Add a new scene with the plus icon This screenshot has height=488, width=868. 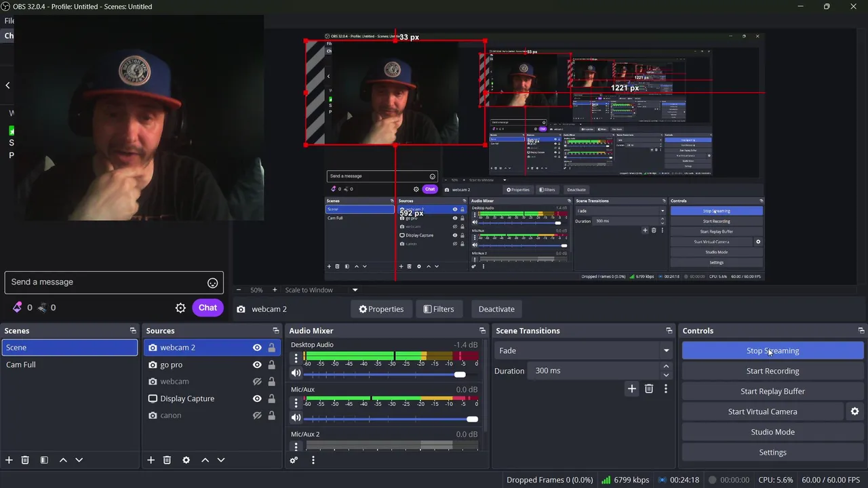pos(9,460)
